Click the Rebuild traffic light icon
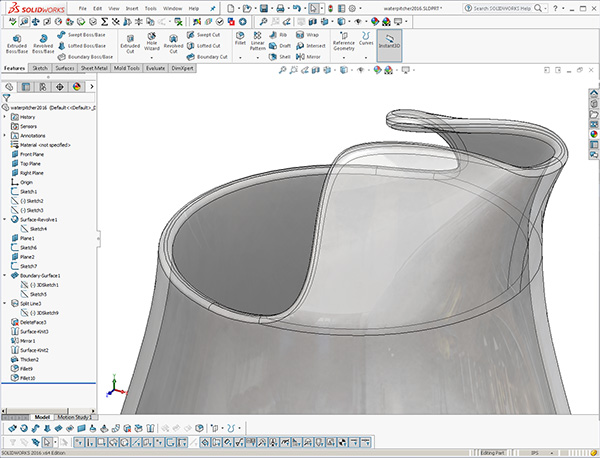Screen dimensions: 600x458 330,8
